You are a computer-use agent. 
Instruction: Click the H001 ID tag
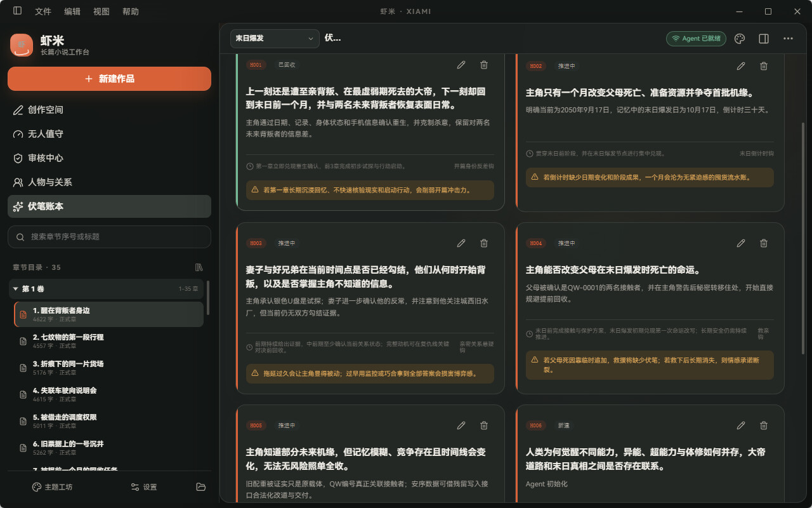pyautogui.click(x=256, y=65)
